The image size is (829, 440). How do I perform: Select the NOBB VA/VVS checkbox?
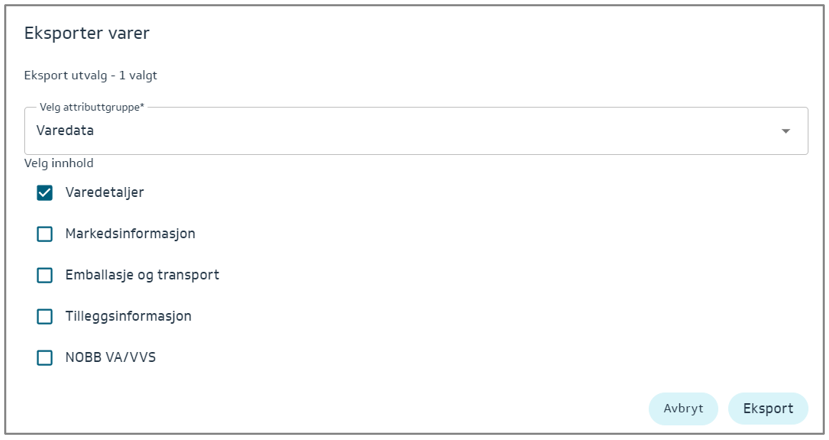pyautogui.click(x=45, y=357)
